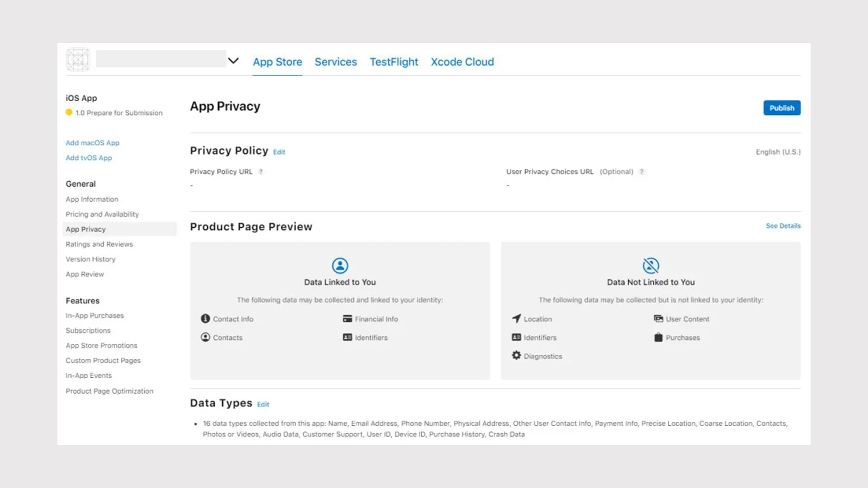Click the app icon placeholder thumbnail
Screen dimensions: 868x488
[x=78, y=59]
